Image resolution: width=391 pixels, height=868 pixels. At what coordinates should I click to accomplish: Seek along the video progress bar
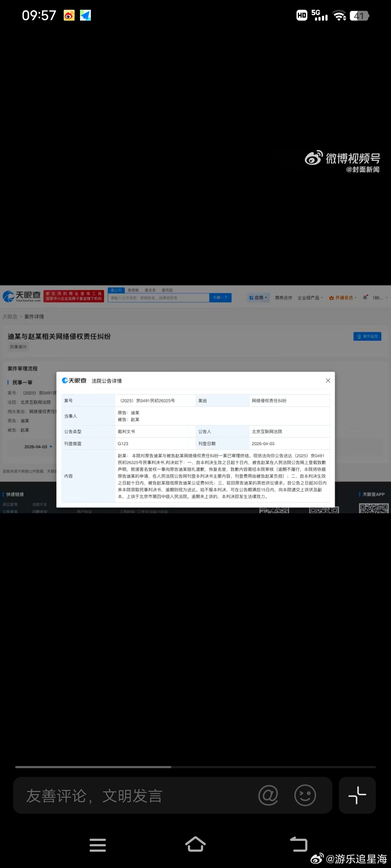(x=195, y=767)
